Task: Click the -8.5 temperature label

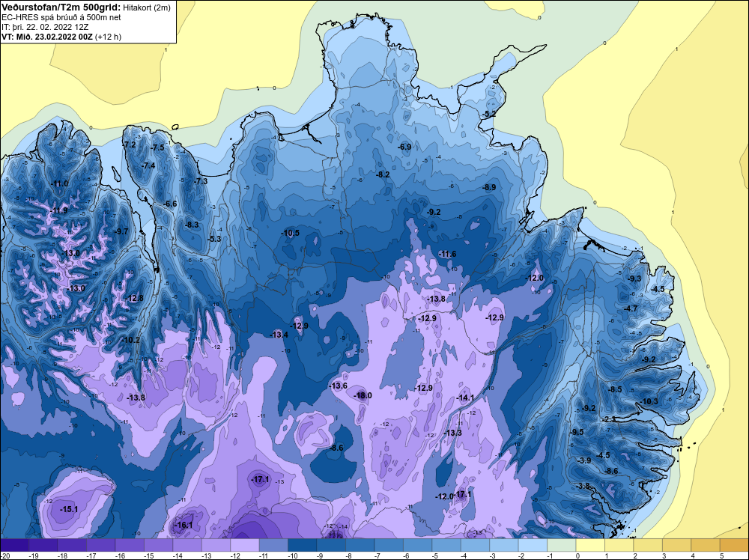Action: pyautogui.click(x=615, y=389)
